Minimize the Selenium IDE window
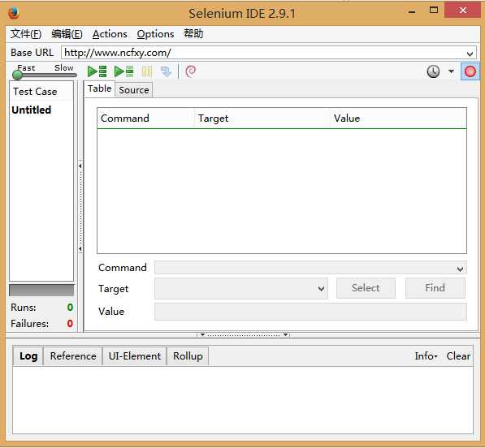The width and height of the screenshot is (485, 448). [412, 11]
